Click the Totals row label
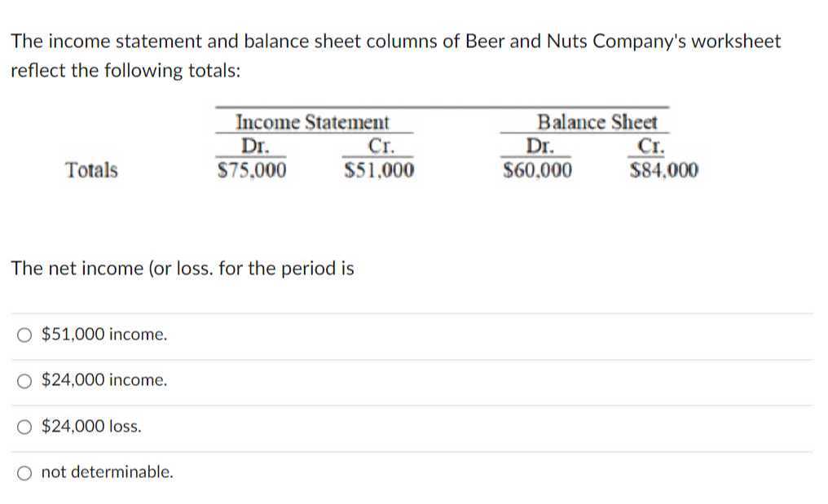This screenshot has width=828, height=504. [91, 170]
